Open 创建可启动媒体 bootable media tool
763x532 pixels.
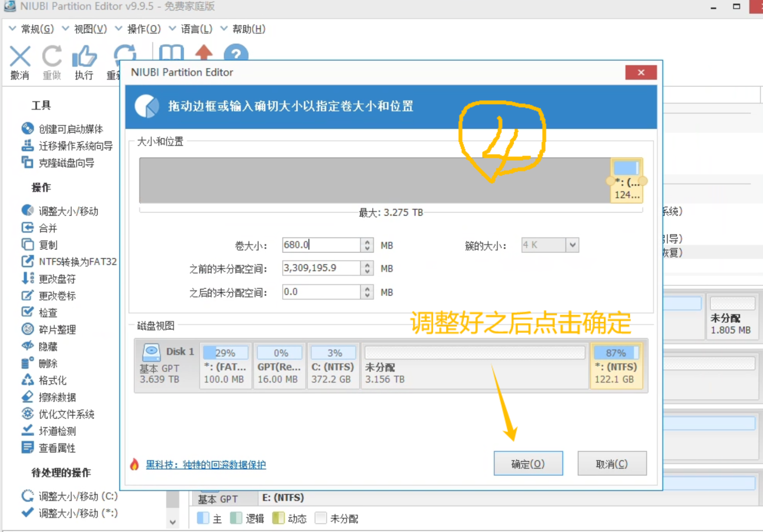(62, 129)
